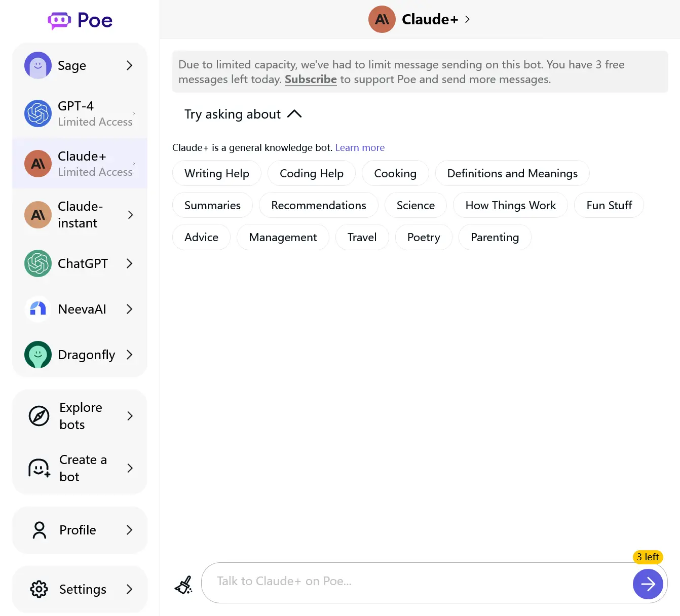Open the NeevaAI chat entry

[80, 309]
